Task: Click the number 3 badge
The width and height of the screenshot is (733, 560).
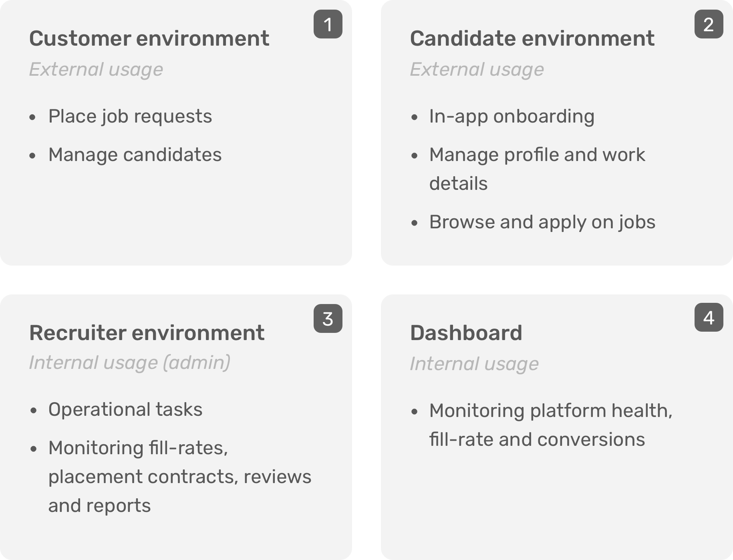Action: click(x=328, y=318)
